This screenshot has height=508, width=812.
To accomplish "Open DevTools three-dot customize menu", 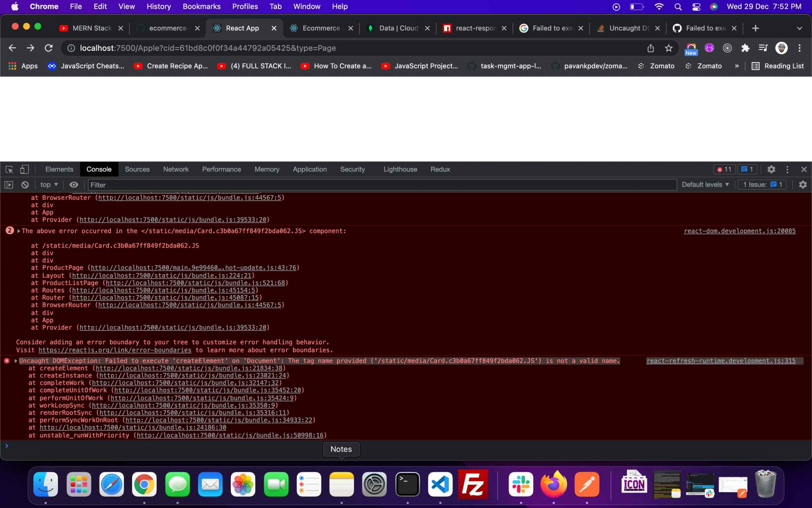I will pyautogui.click(x=787, y=169).
